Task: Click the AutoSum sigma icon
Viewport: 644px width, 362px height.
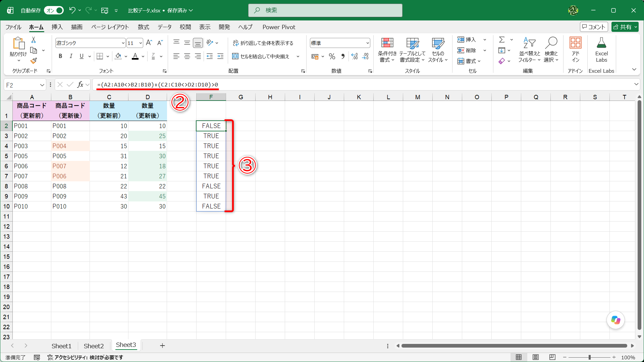Action: pyautogui.click(x=502, y=40)
